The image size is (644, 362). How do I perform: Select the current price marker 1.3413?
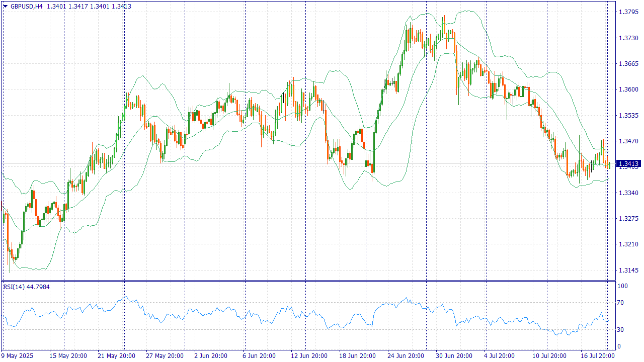tap(628, 164)
